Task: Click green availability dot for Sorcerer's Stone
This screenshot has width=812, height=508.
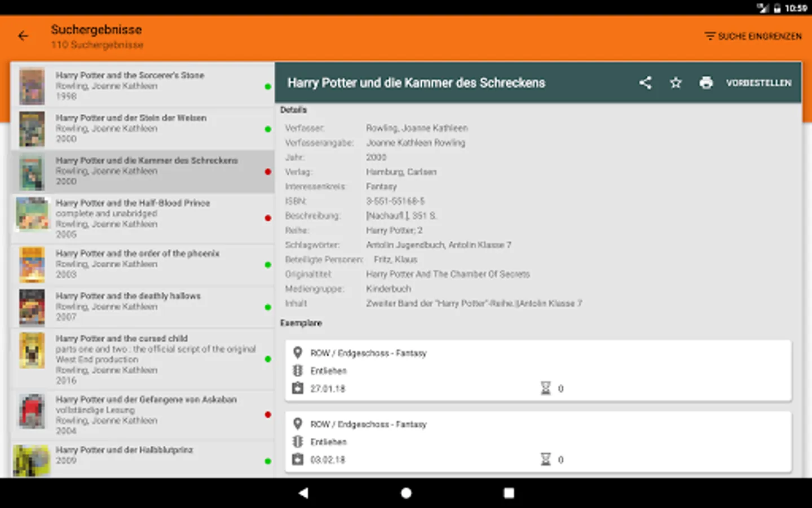Action: tap(268, 86)
